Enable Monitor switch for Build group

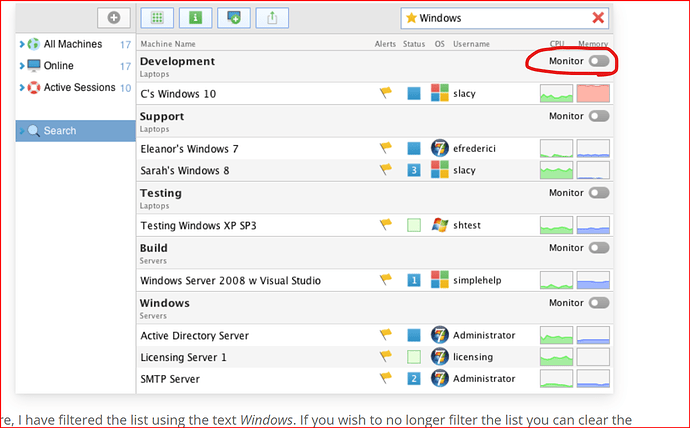tap(599, 248)
